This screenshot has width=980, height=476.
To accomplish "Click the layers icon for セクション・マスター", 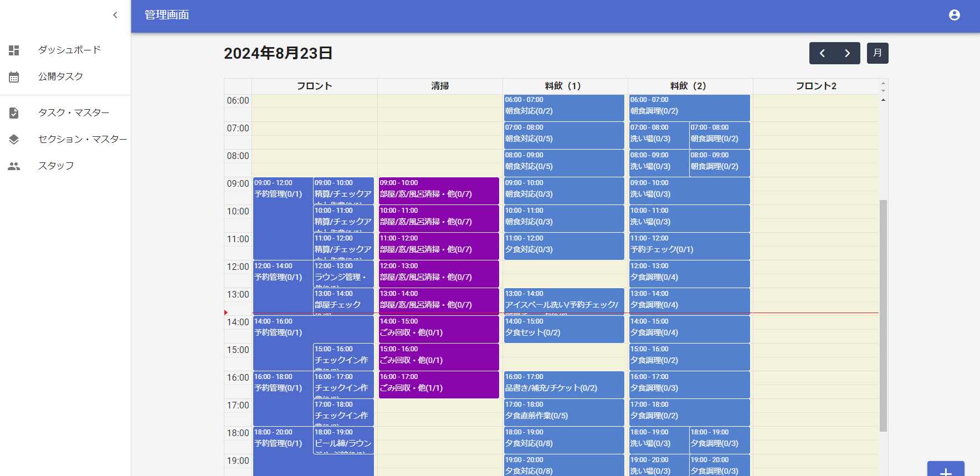I will [14, 140].
